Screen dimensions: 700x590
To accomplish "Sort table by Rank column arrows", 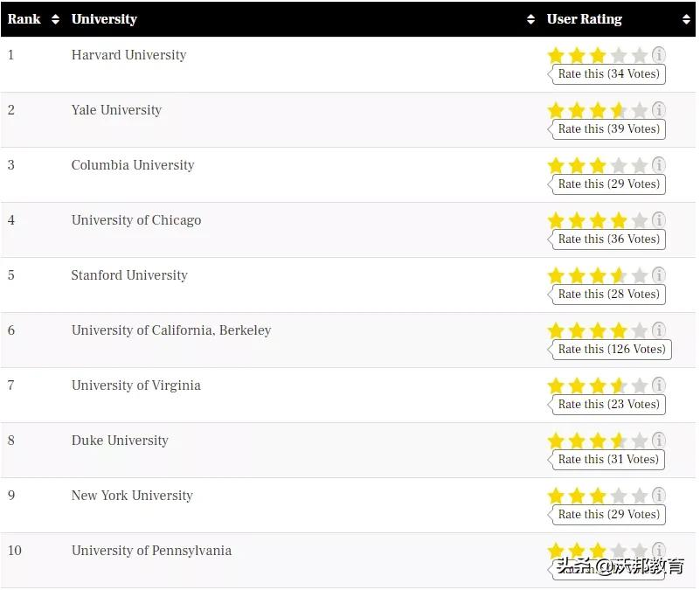I will (x=55, y=19).
